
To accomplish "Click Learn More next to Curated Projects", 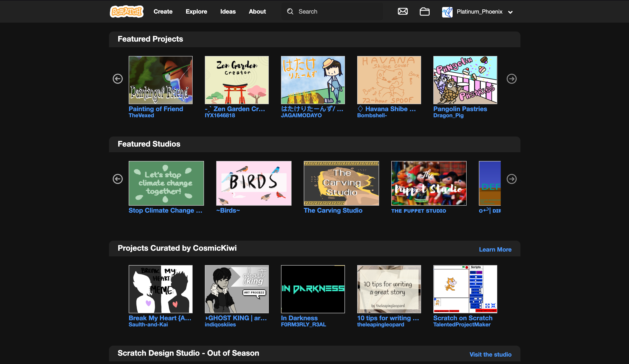I will pyautogui.click(x=495, y=249).
